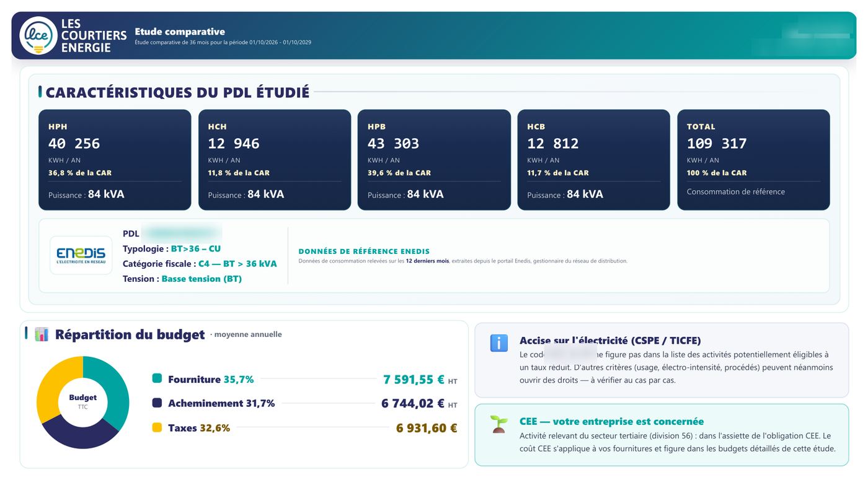Click the tension value "Basse tension (BT)"

click(201, 279)
